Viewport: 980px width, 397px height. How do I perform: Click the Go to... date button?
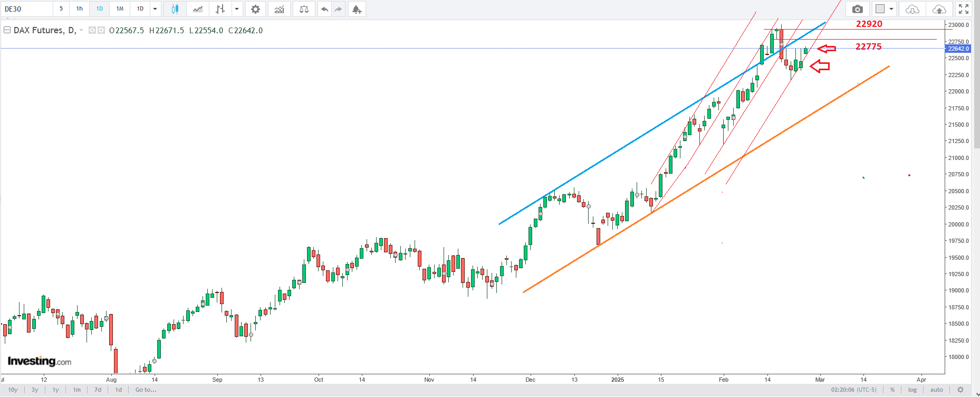[146, 390]
